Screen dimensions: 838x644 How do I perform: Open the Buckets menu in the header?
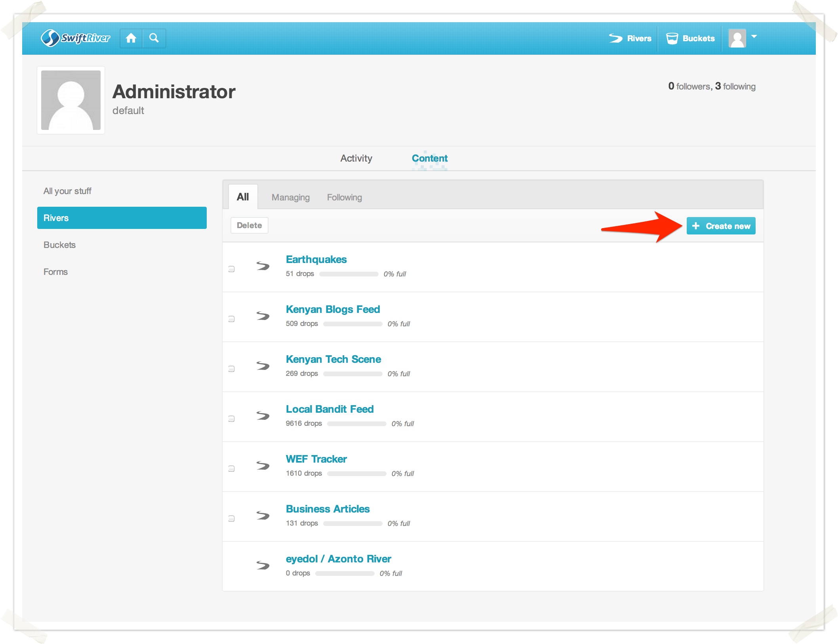690,38
